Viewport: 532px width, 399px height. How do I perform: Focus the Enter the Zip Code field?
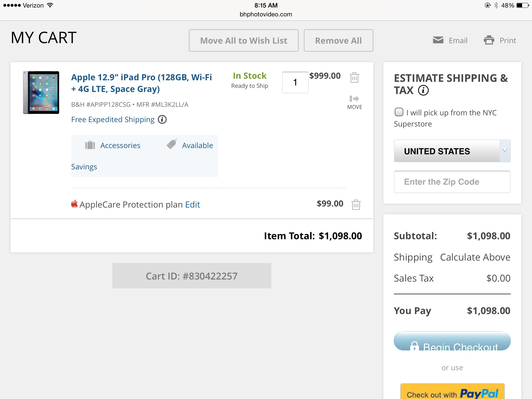tap(452, 182)
